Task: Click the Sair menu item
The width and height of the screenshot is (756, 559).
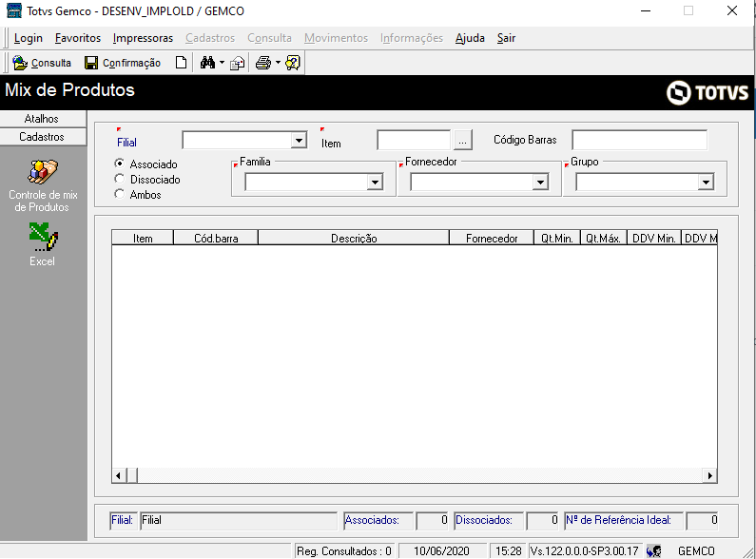Action: (506, 38)
